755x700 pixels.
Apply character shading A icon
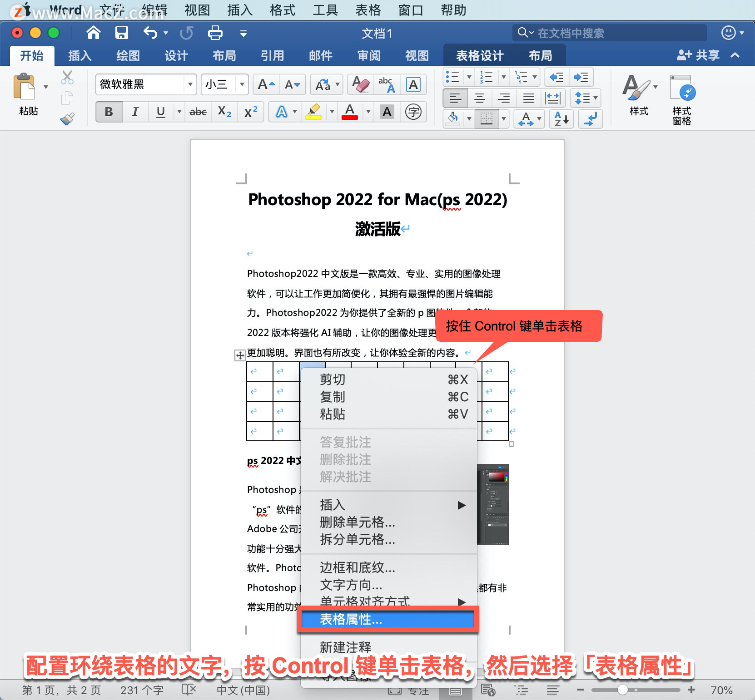coord(387,112)
